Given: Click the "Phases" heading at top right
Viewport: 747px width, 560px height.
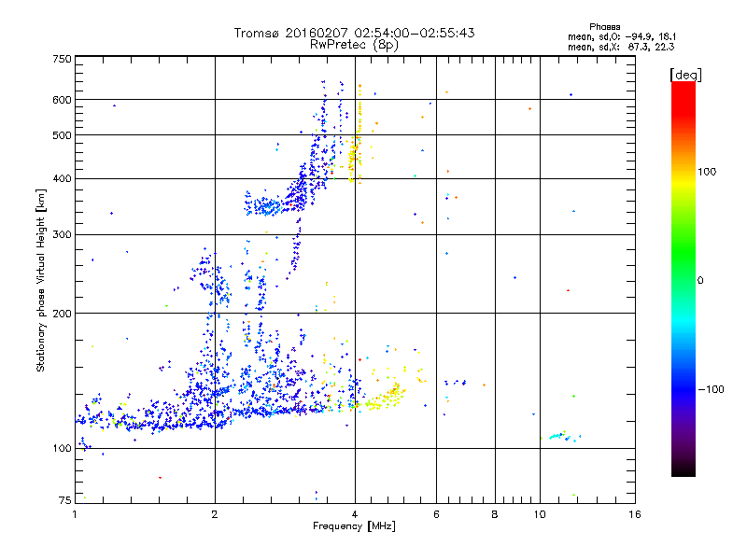Looking at the screenshot, I should click(604, 27).
